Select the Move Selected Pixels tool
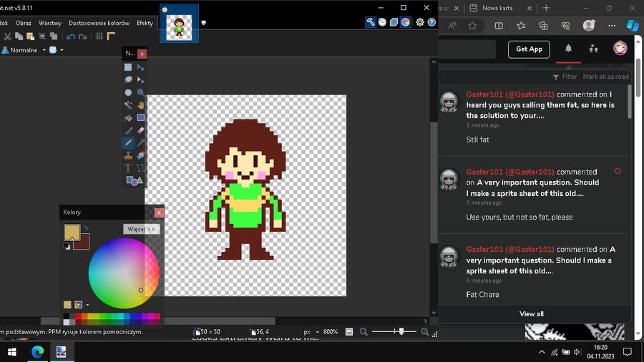 pyautogui.click(x=140, y=67)
